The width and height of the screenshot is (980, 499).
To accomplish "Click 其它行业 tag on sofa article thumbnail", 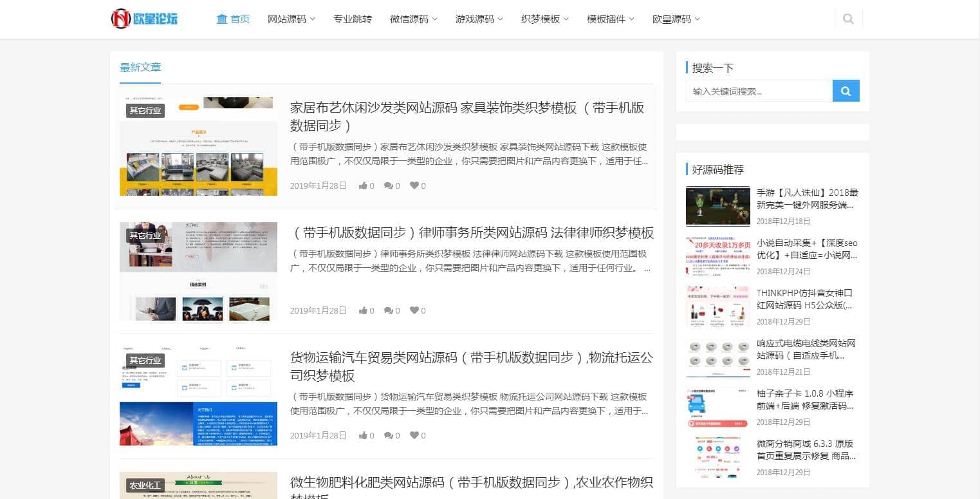I will [145, 111].
